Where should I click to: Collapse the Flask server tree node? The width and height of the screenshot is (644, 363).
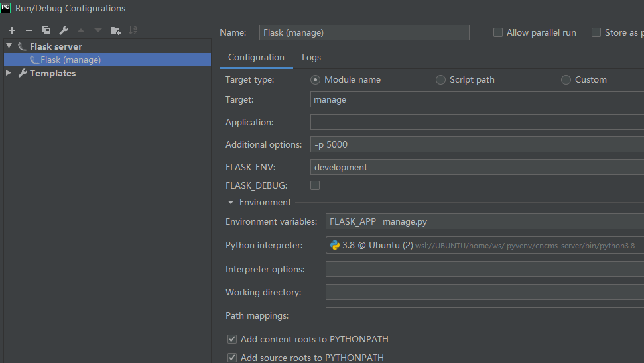coord(9,46)
